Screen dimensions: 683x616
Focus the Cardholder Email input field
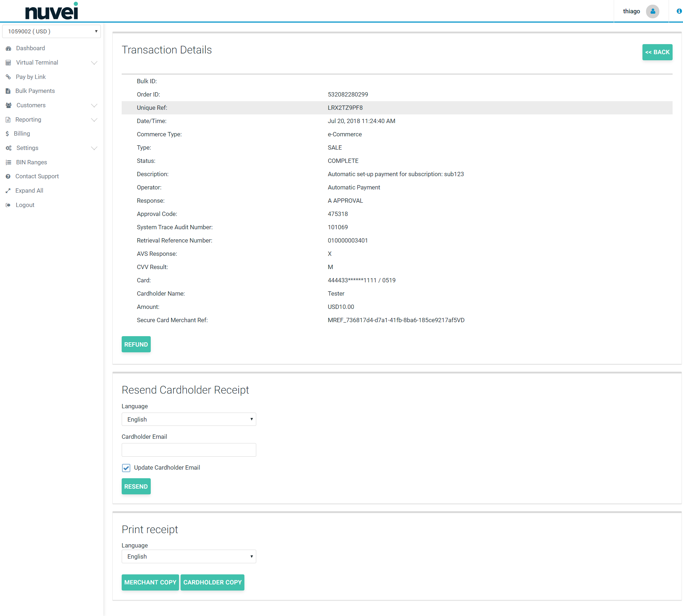click(x=189, y=450)
